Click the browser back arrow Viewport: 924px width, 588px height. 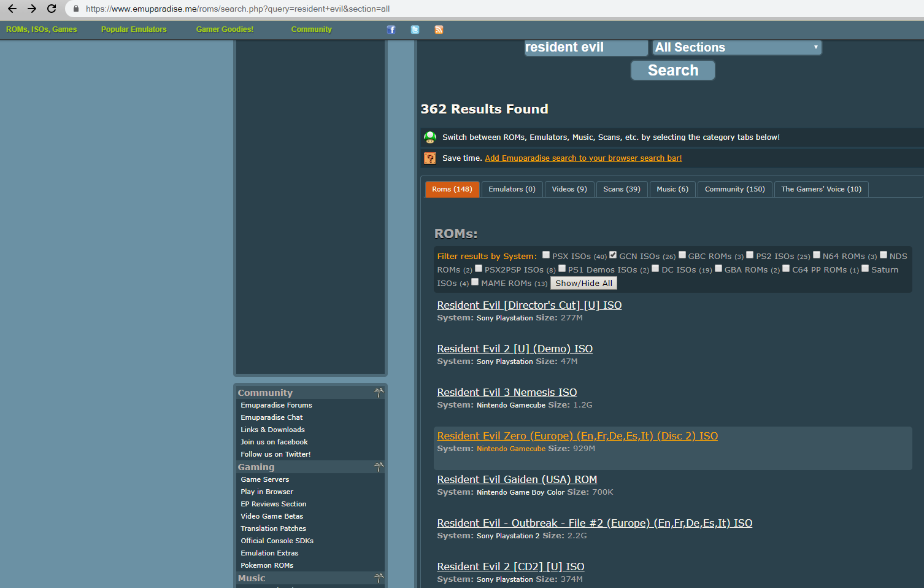[12, 9]
